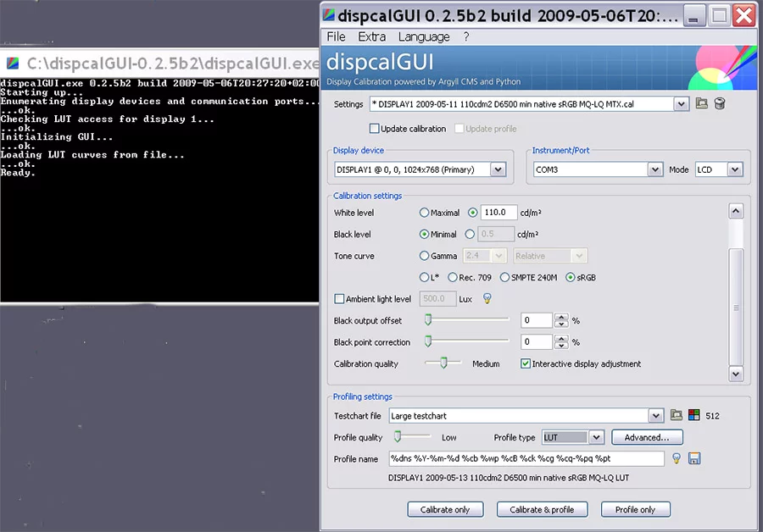This screenshot has height=532, width=763.
Task: Click the white level 110.0 input field
Action: (498, 213)
